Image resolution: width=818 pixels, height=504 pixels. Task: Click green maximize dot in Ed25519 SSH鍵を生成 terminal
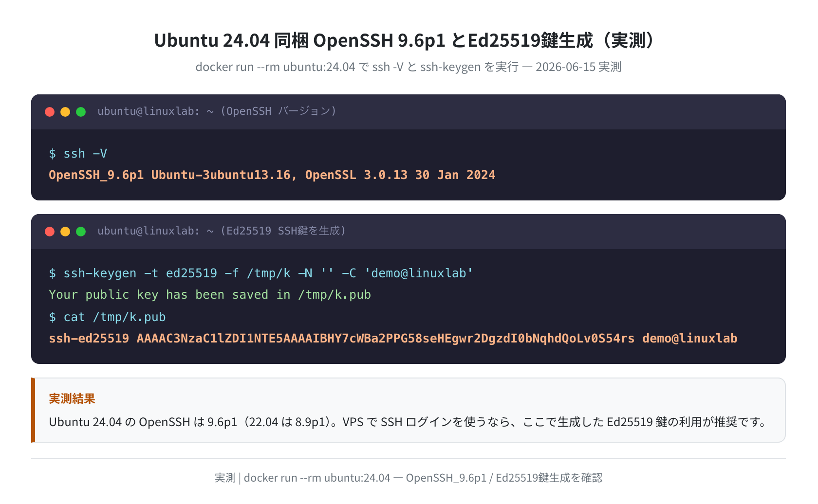tap(81, 232)
